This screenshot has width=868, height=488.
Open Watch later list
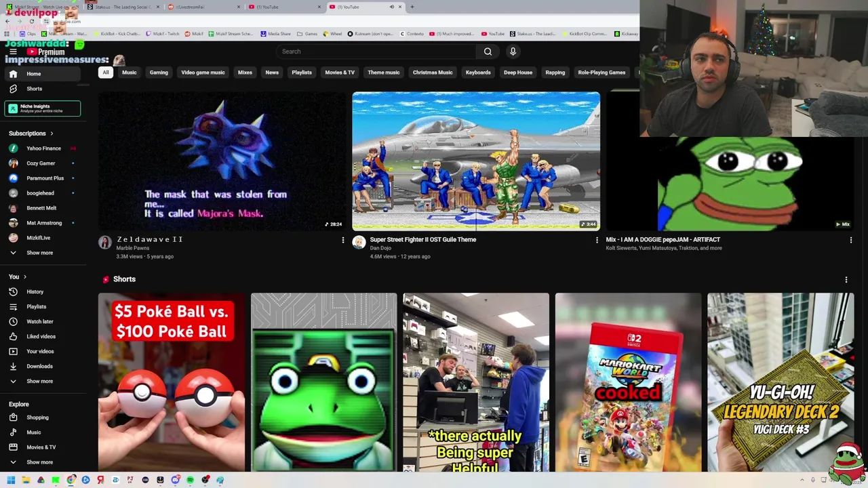pyautogui.click(x=42, y=321)
